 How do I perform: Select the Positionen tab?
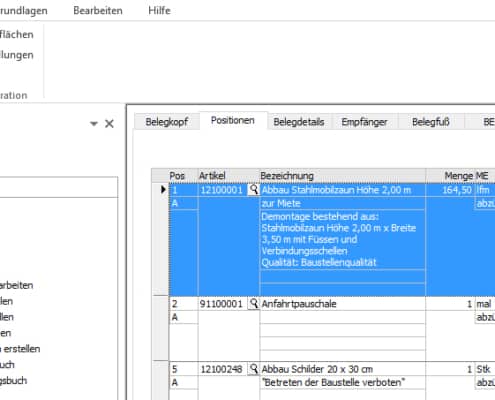(x=233, y=120)
